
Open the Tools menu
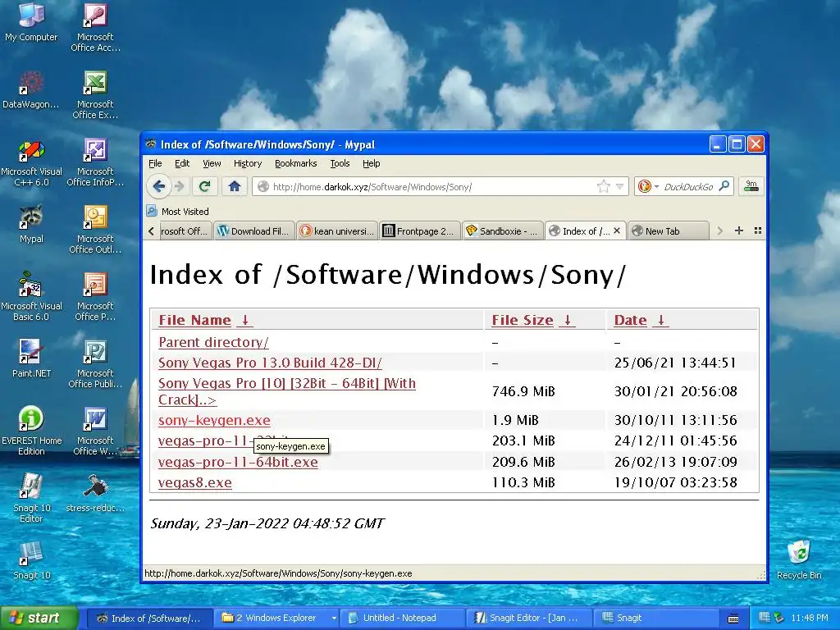click(x=340, y=163)
